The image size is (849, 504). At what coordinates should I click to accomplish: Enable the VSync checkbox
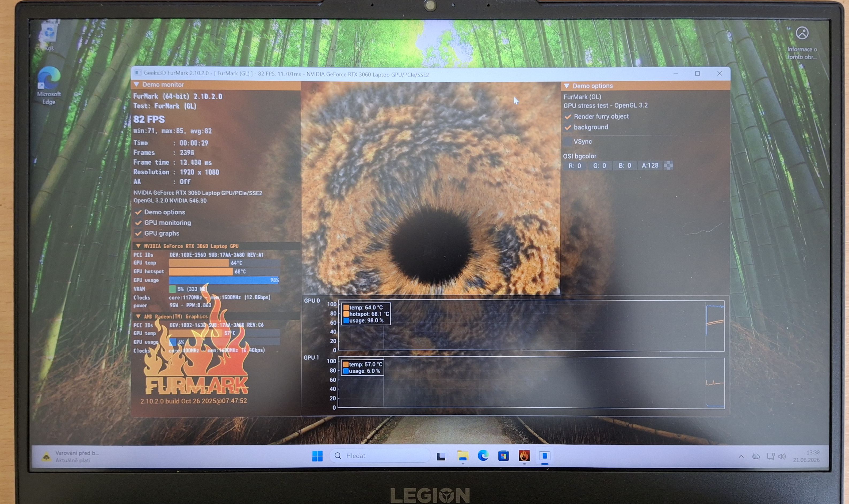point(568,142)
